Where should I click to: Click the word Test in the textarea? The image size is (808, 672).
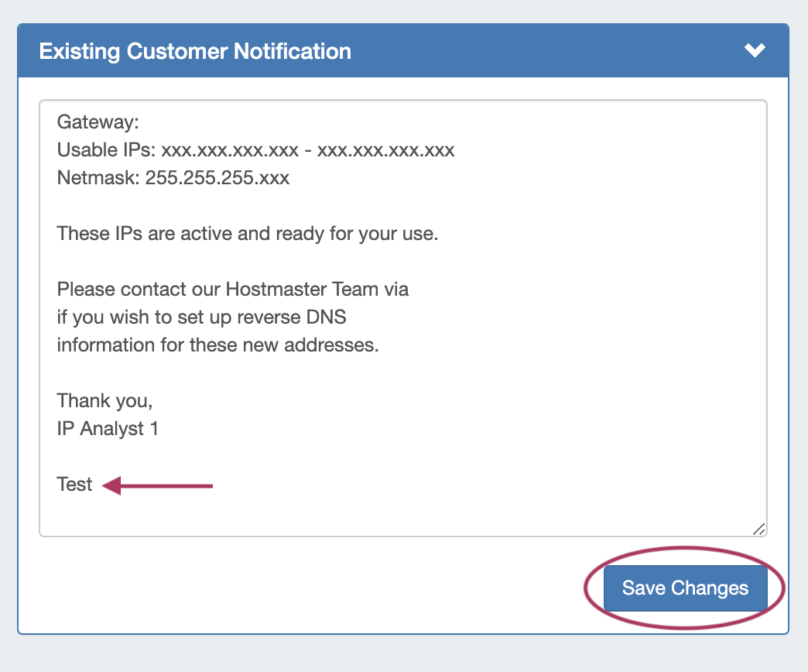coord(74,485)
